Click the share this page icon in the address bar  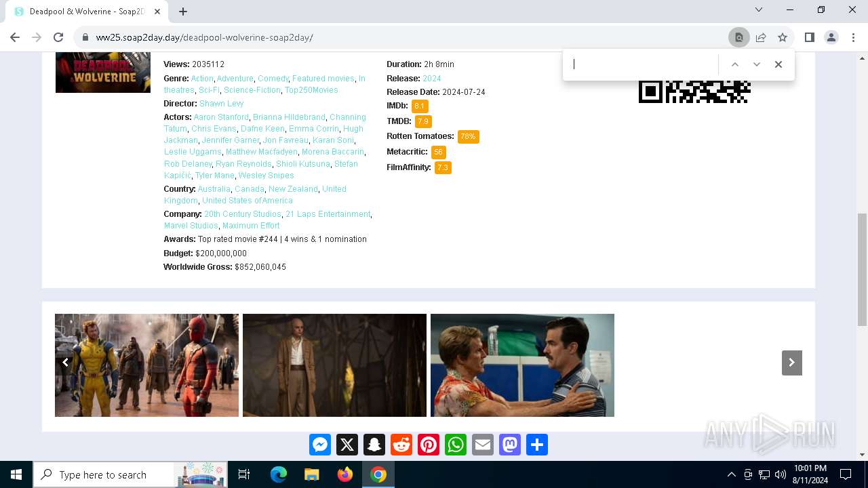pyautogui.click(x=761, y=37)
